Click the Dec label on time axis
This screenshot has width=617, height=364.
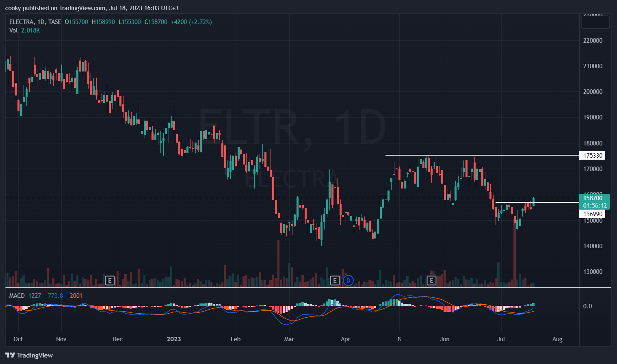[117, 339]
